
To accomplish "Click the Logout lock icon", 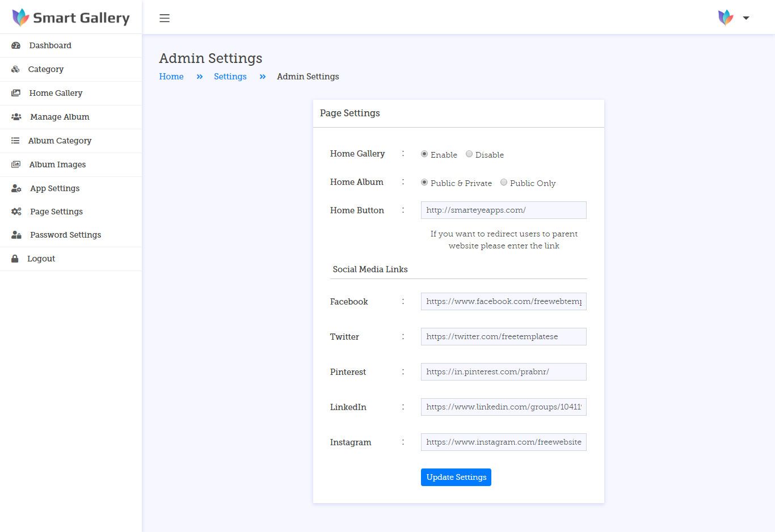I will tap(15, 259).
